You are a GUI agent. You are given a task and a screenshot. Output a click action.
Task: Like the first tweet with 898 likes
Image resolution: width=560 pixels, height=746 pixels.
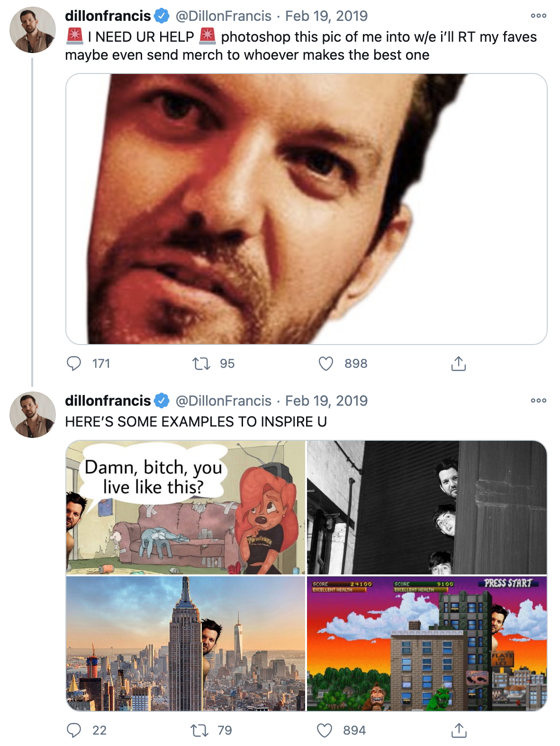326,364
